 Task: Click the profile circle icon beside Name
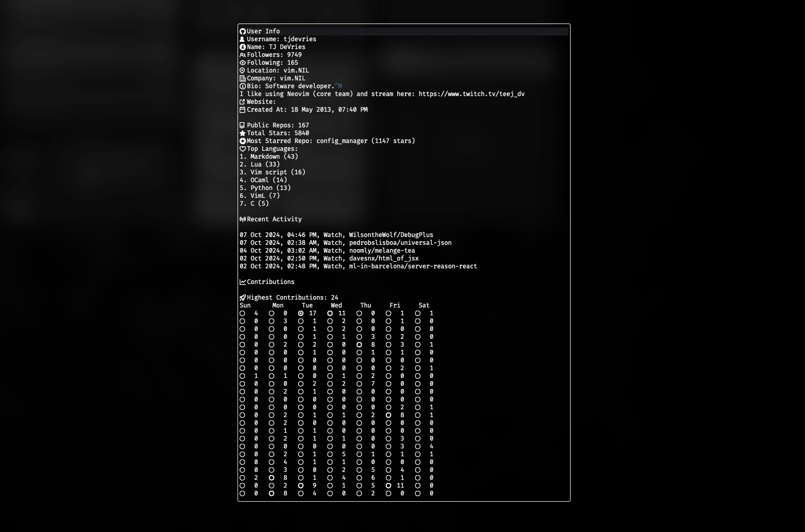coord(242,47)
